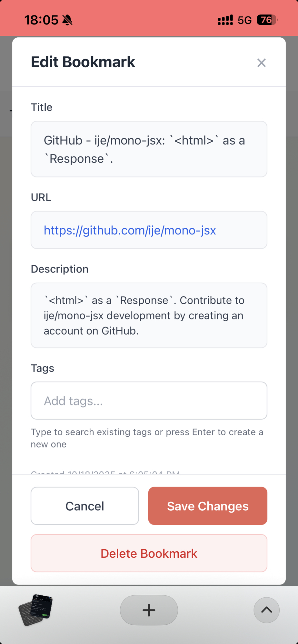298x644 pixels.
Task: Open the browser tabs overview thumbnail
Action: coord(36,610)
